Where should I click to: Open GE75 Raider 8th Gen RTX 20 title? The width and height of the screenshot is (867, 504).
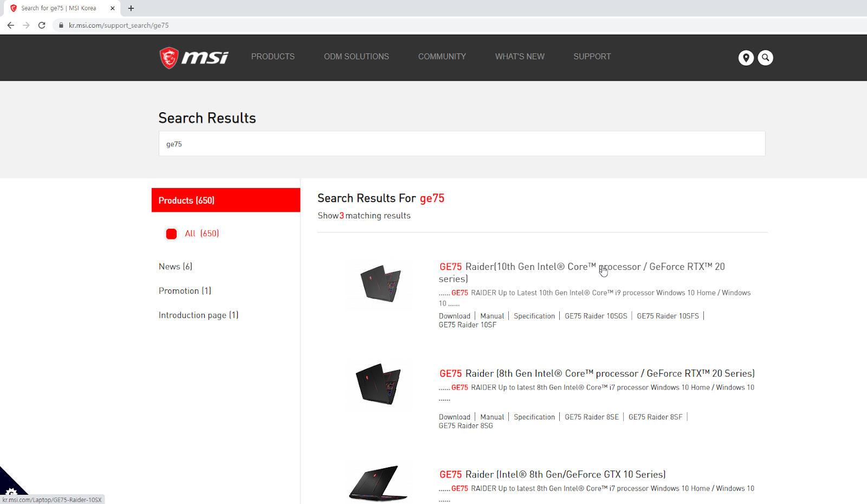click(597, 373)
